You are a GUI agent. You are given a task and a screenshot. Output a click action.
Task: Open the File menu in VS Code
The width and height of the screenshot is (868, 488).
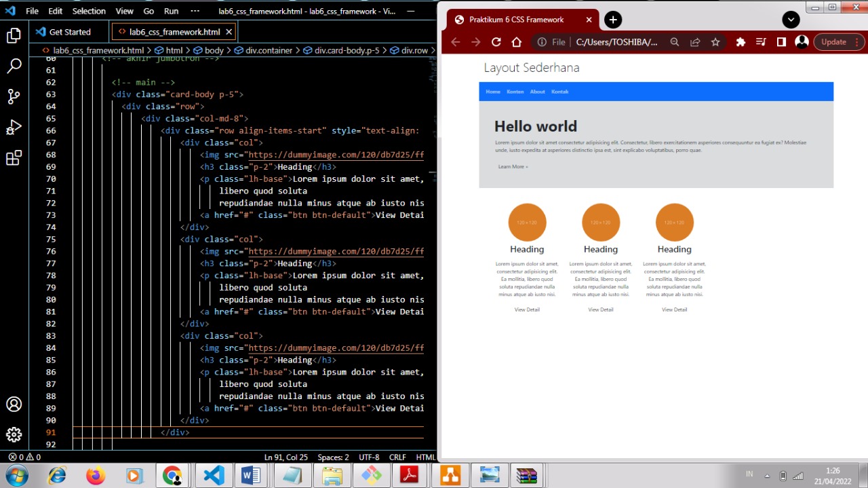32,11
